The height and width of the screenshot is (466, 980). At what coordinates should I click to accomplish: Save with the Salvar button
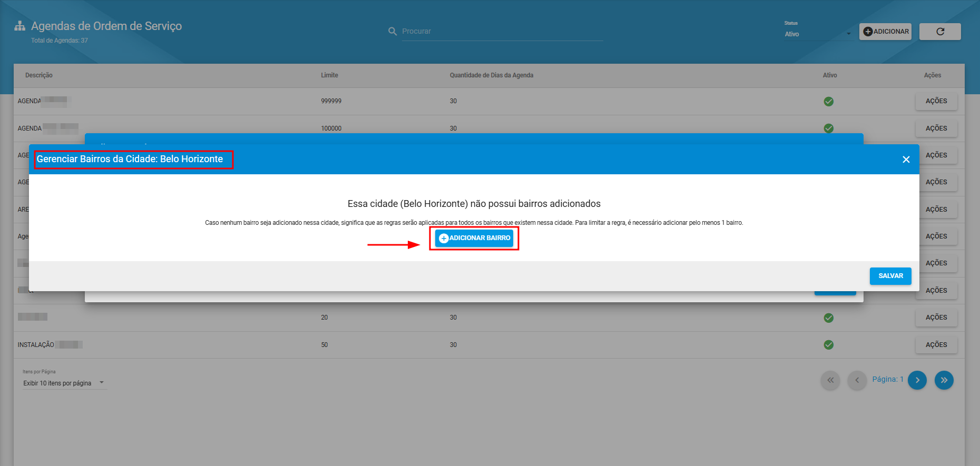click(890, 276)
